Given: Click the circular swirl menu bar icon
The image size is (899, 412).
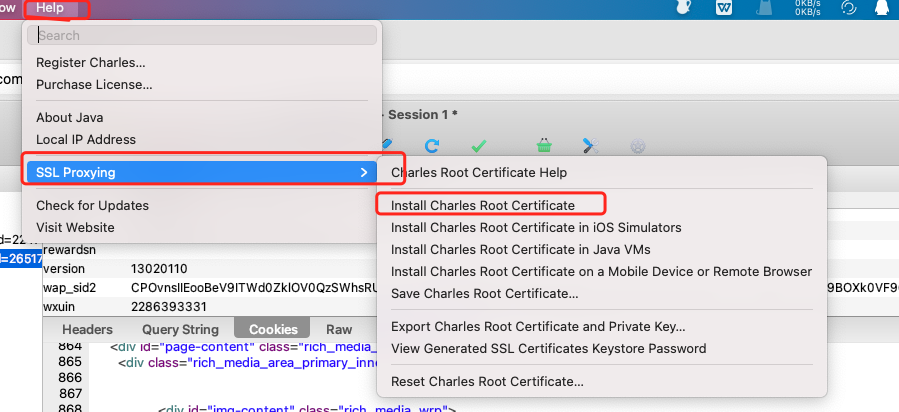Looking at the screenshot, I should [x=848, y=7].
